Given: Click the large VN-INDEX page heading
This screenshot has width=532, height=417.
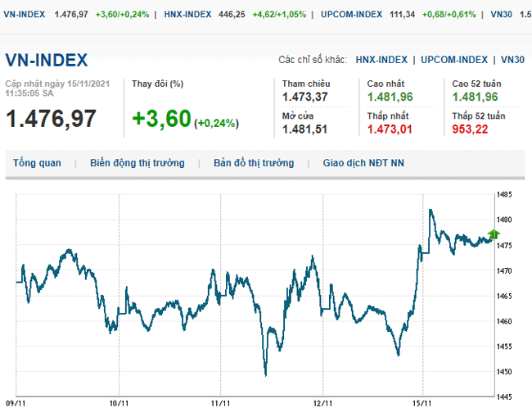Looking at the screenshot, I should pos(47,60).
